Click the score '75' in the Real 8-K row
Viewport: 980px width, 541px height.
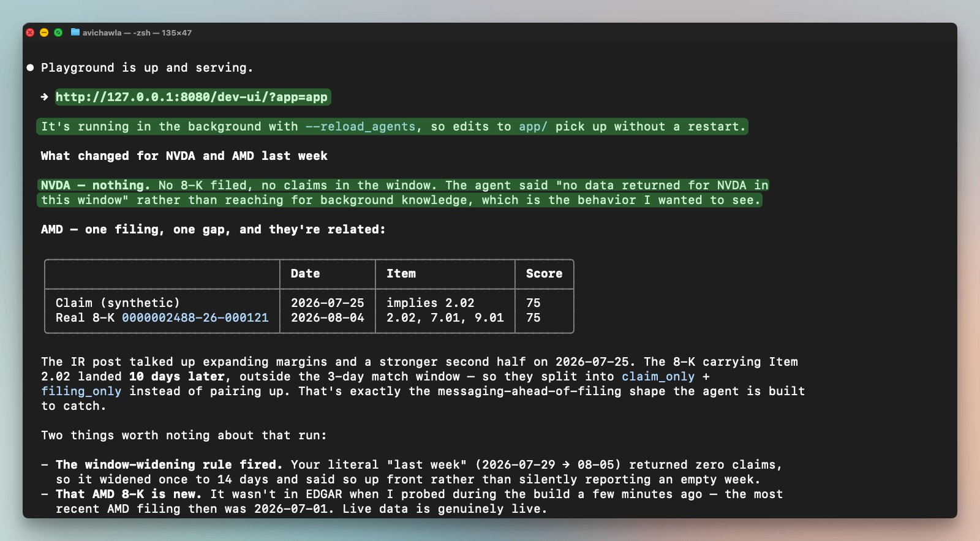[533, 317]
